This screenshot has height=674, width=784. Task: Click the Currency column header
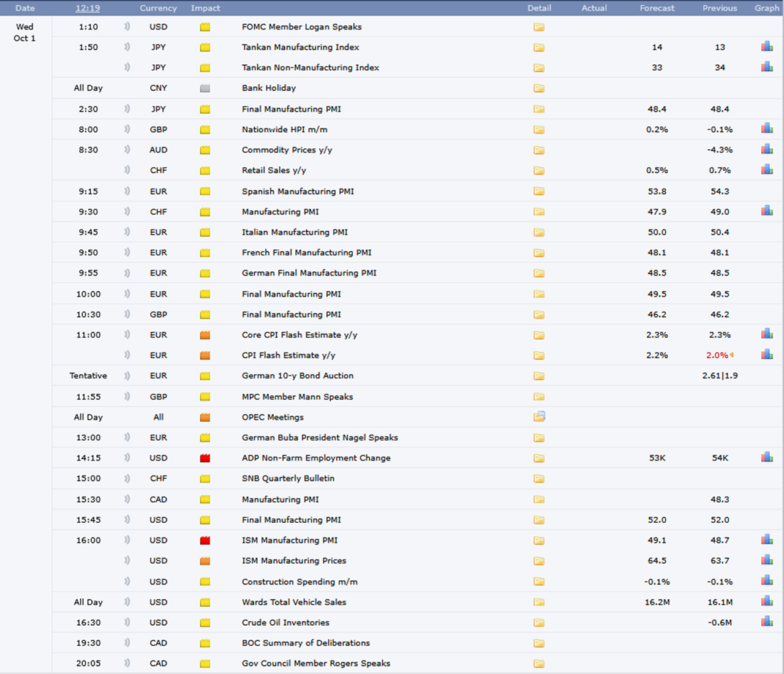[x=158, y=8]
